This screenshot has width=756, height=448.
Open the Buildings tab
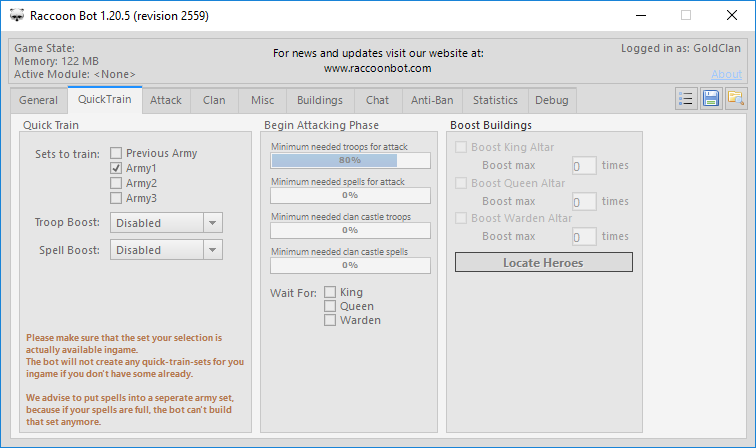320,100
